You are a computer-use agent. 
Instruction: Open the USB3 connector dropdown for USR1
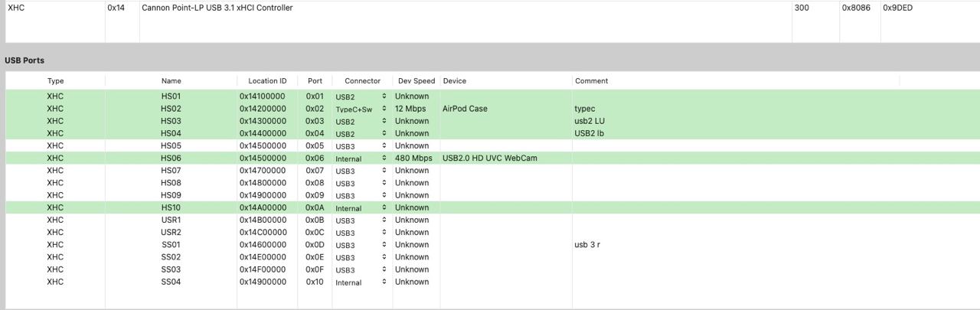361,220
